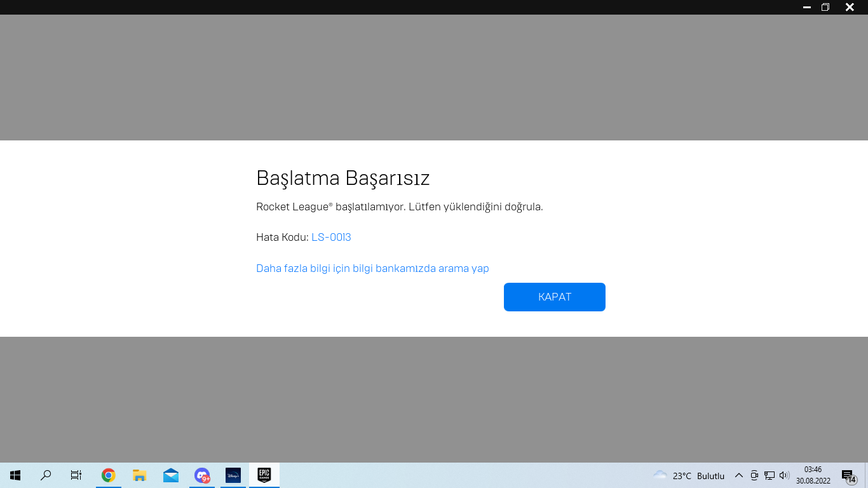Image resolution: width=868 pixels, height=488 pixels.
Task: Open the LS-0013 error code link
Action: [x=331, y=237]
